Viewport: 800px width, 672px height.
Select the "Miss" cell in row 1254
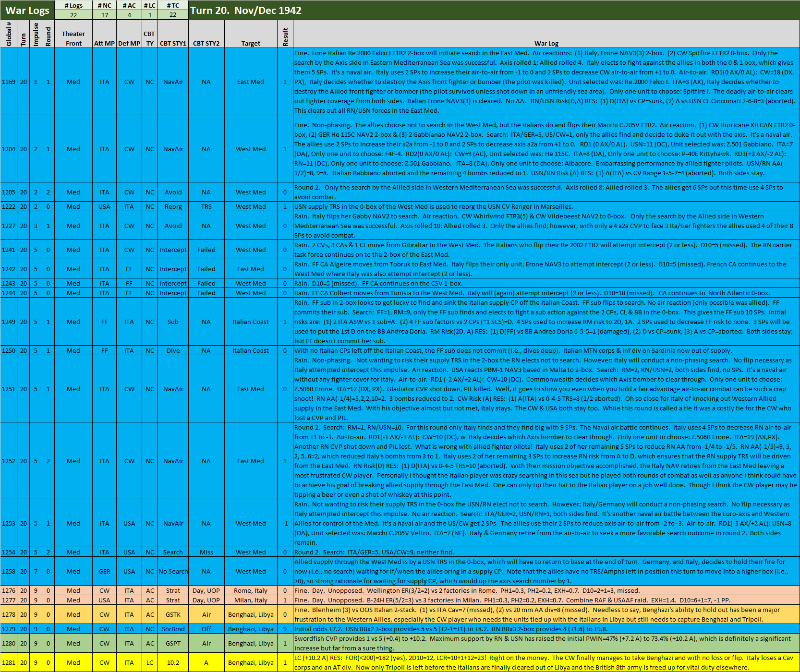[x=206, y=552]
